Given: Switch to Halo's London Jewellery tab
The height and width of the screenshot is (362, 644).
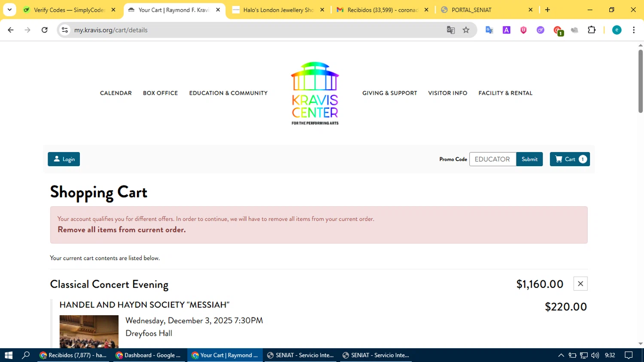Looking at the screenshot, I should pos(278,9).
